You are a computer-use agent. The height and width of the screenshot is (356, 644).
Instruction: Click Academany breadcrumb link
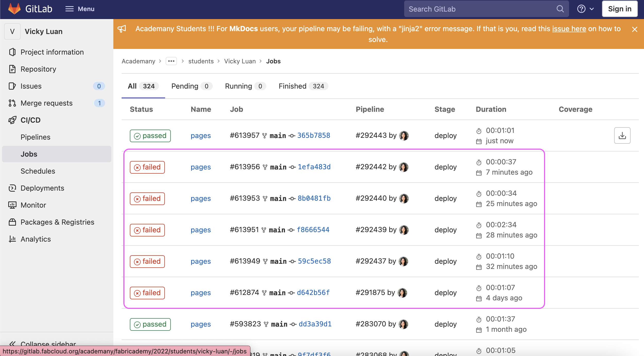point(139,61)
